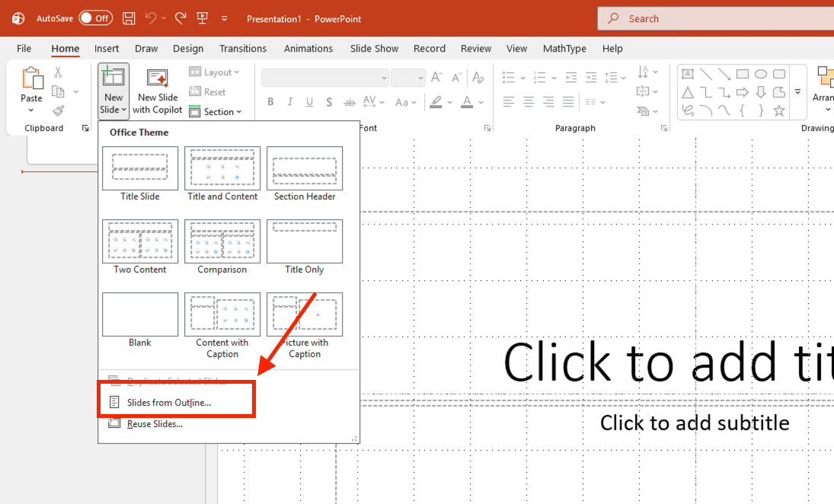This screenshot has height=504, width=834.
Task: Apply text Shadow formatting
Action: coord(329,101)
